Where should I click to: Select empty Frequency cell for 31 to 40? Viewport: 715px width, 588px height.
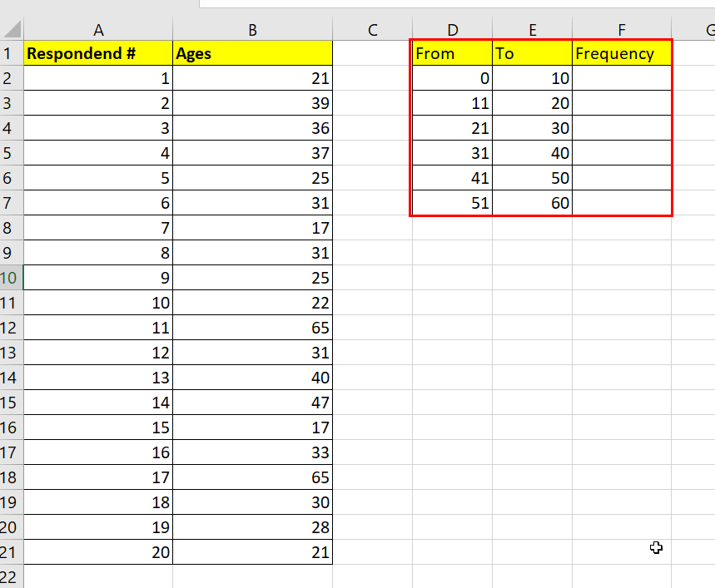622,153
